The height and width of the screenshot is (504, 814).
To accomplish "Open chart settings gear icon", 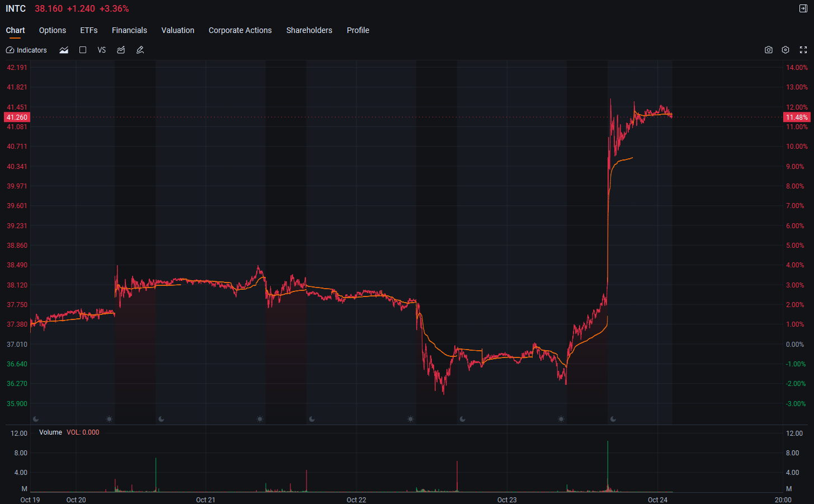I will click(x=785, y=50).
